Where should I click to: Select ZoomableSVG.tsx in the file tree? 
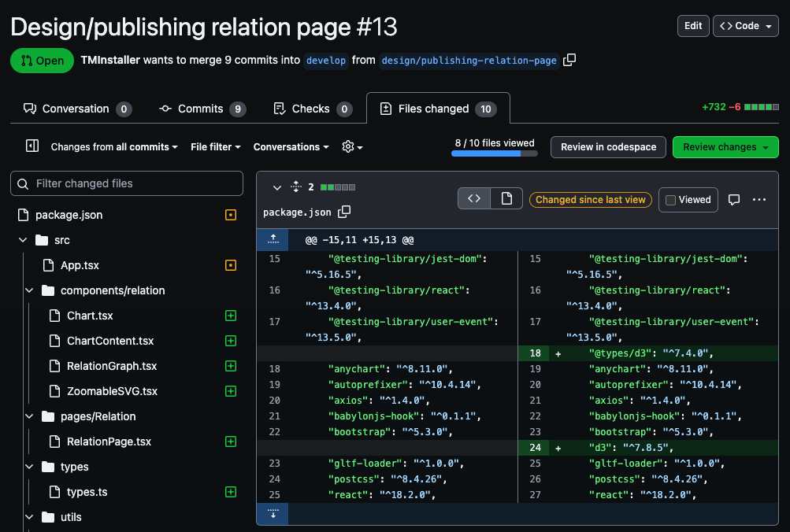click(113, 391)
